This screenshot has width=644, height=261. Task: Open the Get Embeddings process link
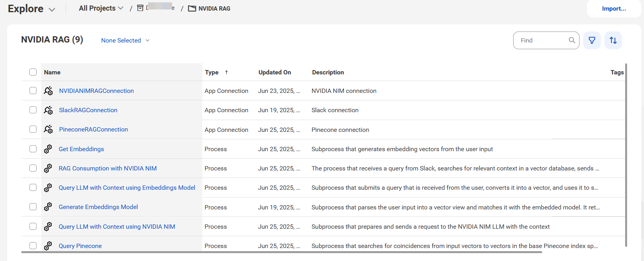pos(81,149)
